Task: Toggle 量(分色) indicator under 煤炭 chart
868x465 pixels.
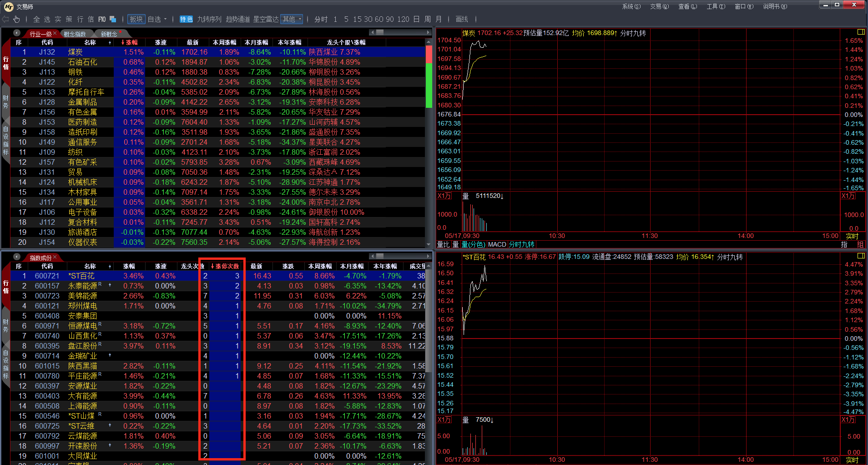Action: pos(473,245)
